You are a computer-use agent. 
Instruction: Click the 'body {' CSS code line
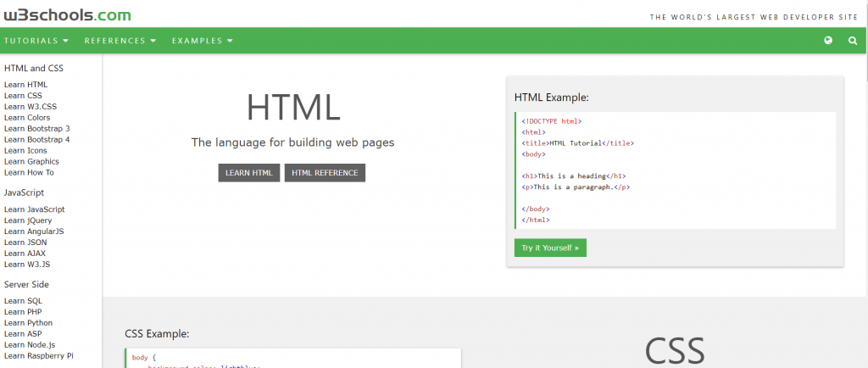click(x=144, y=358)
